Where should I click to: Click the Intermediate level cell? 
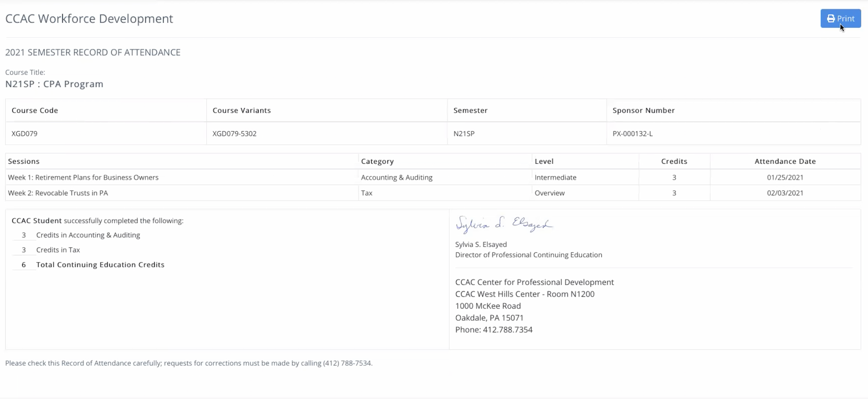(x=555, y=177)
